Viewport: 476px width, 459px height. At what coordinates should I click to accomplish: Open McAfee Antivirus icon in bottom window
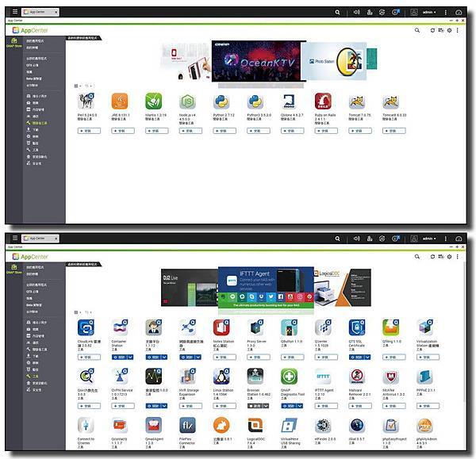click(390, 377)
